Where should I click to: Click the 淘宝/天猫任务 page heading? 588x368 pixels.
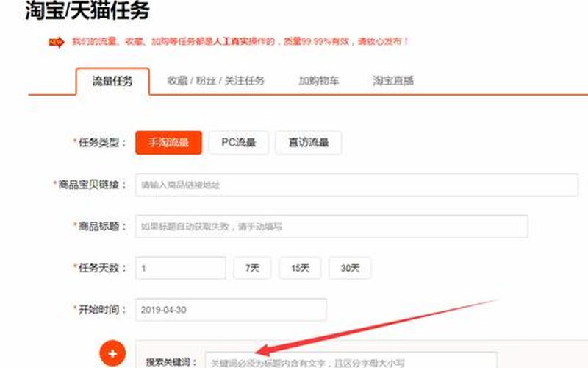pyautogui.click(x=87, y=10)
